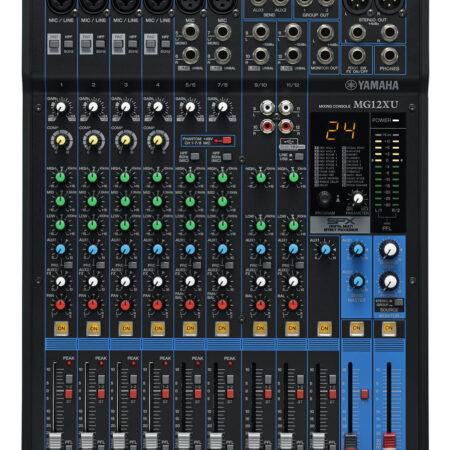Turn the SEND MASTER AUX1 knob
The width and height of the screenshot is (450, 450).
click(x=358, y=249)
